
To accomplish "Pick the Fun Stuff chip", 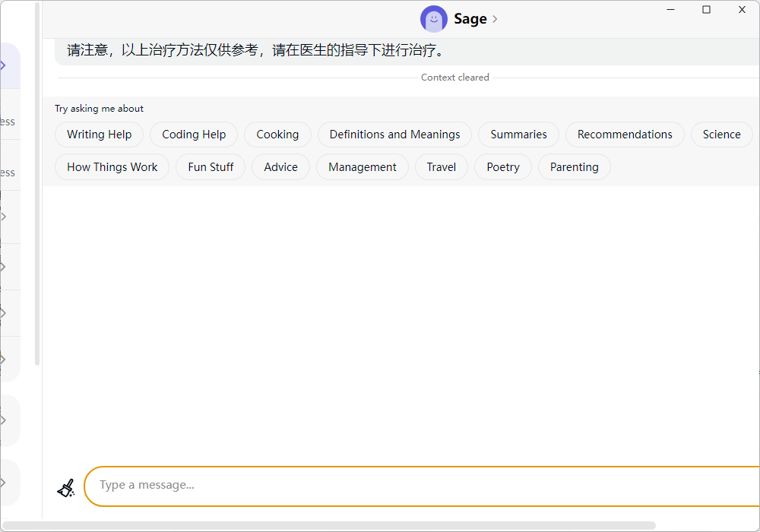I will (x=211, y=166).
